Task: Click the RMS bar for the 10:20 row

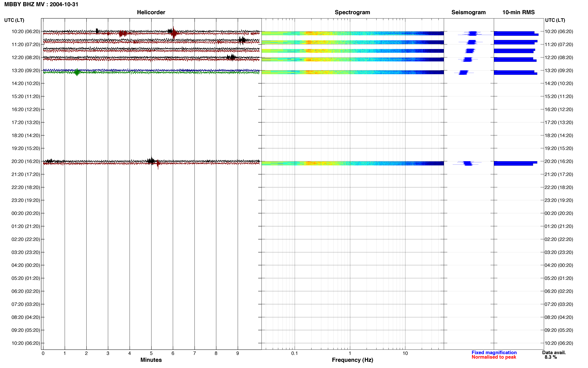Action: [516, 33]
